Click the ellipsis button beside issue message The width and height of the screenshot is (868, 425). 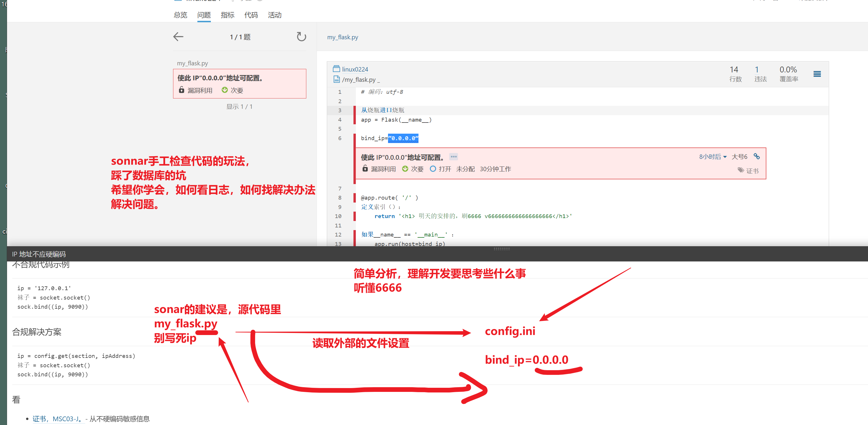click(454, 157)
